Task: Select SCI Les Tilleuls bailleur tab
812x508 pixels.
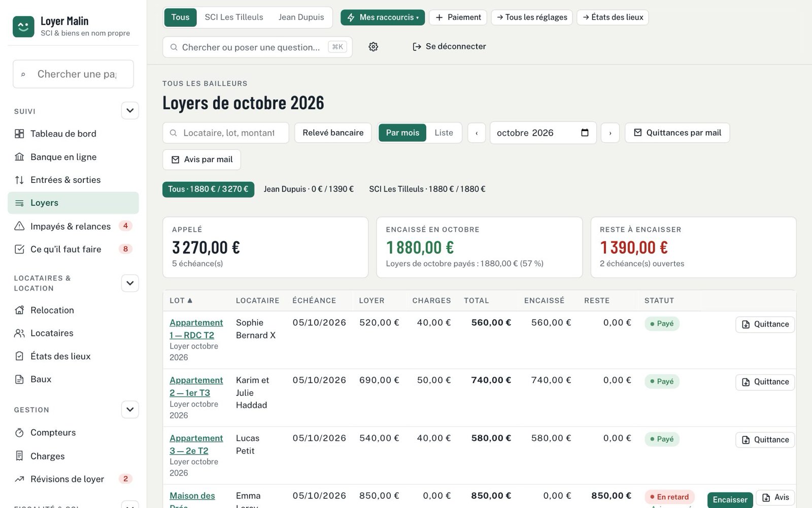Action: pos(234,17)
